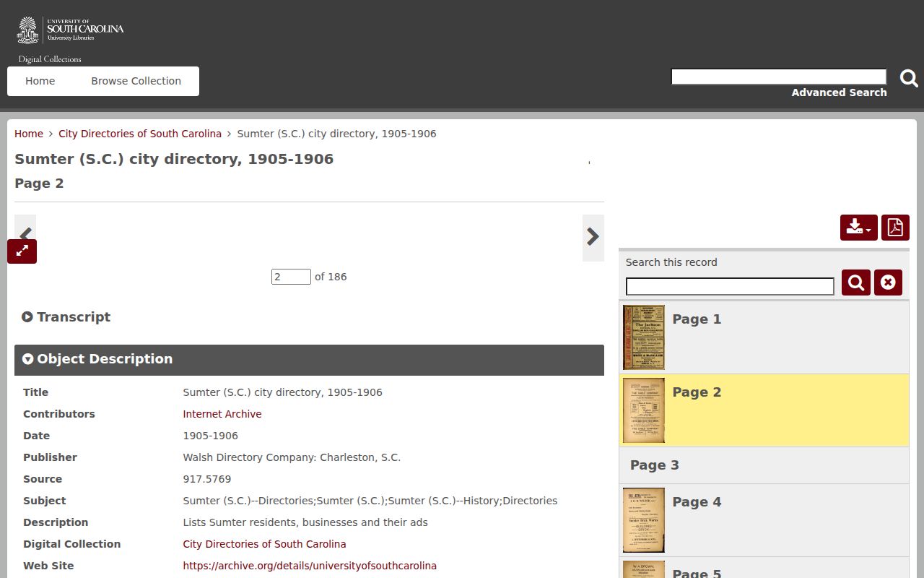Click the Home breadcrumb link
Image resolution: width=924 pixels, height=578 pixels.
(29, 134)
